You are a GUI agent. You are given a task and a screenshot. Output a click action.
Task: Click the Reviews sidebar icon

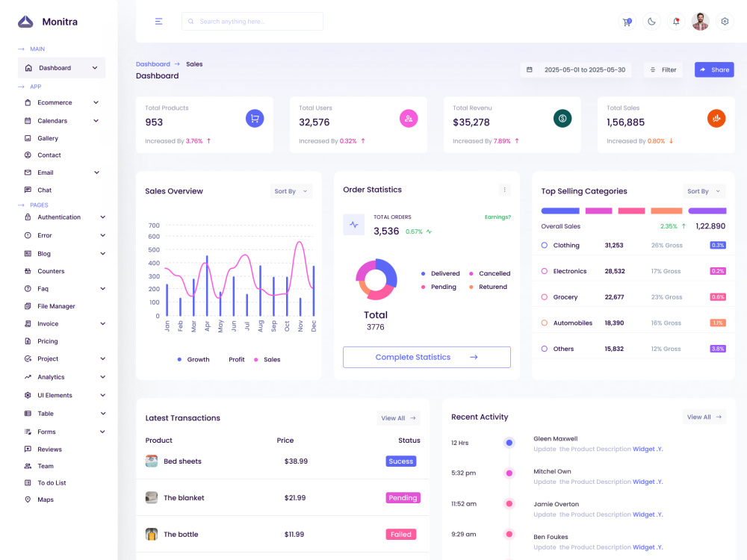click(28, 449)
